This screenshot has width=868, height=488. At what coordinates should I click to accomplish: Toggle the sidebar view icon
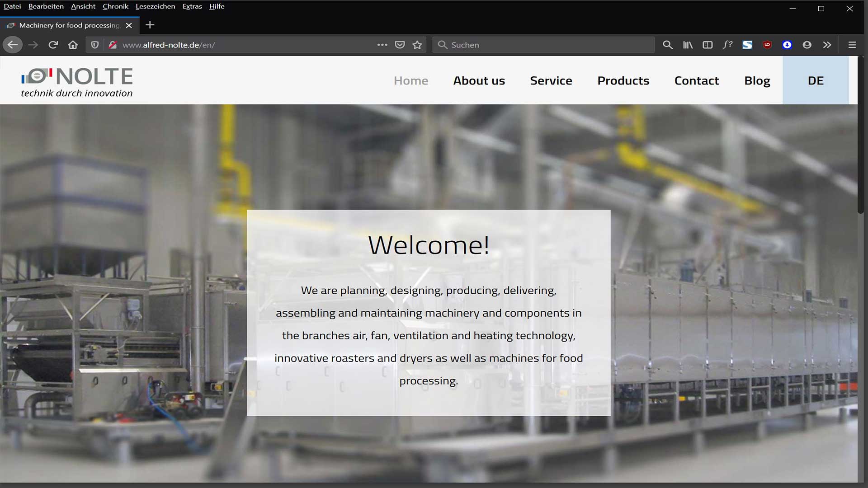coord(708,45)
